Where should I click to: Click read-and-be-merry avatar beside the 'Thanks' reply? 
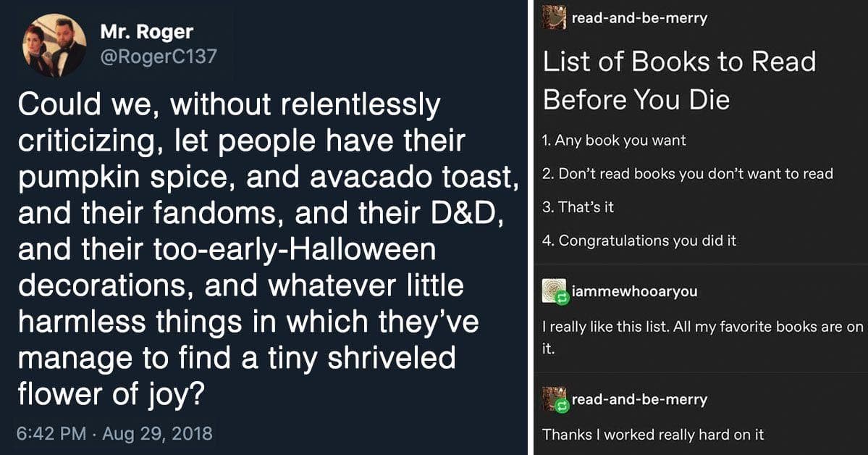click(x=553, y=398)
